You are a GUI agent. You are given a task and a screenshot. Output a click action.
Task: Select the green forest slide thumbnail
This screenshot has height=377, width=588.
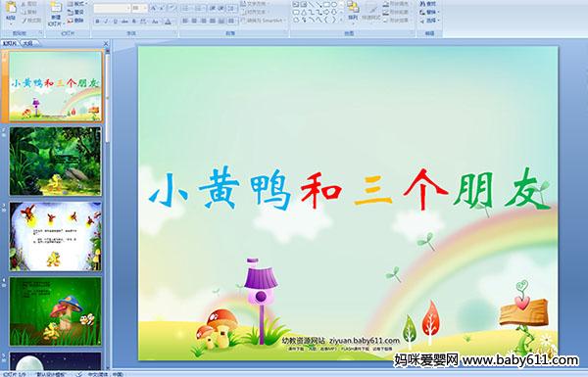click(x=56, y=162)
